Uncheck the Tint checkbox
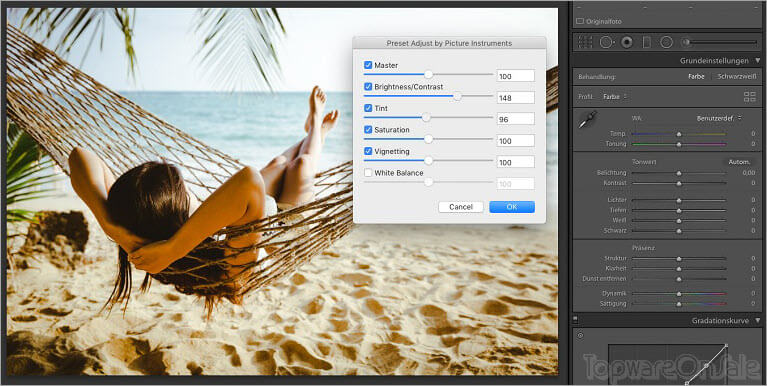Screen dimensions: 767x386 368,108
